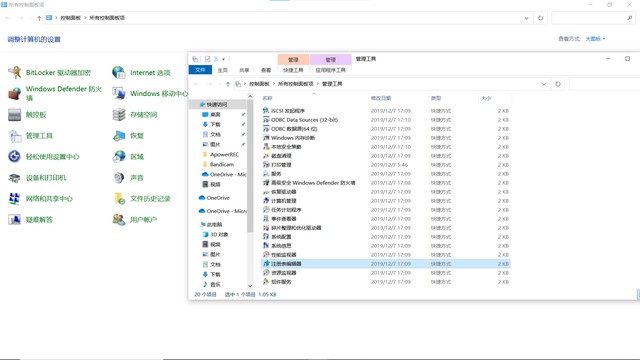
Task: Select the 碎片整理和优化驱动器 file name
Action: click(296, 227)
